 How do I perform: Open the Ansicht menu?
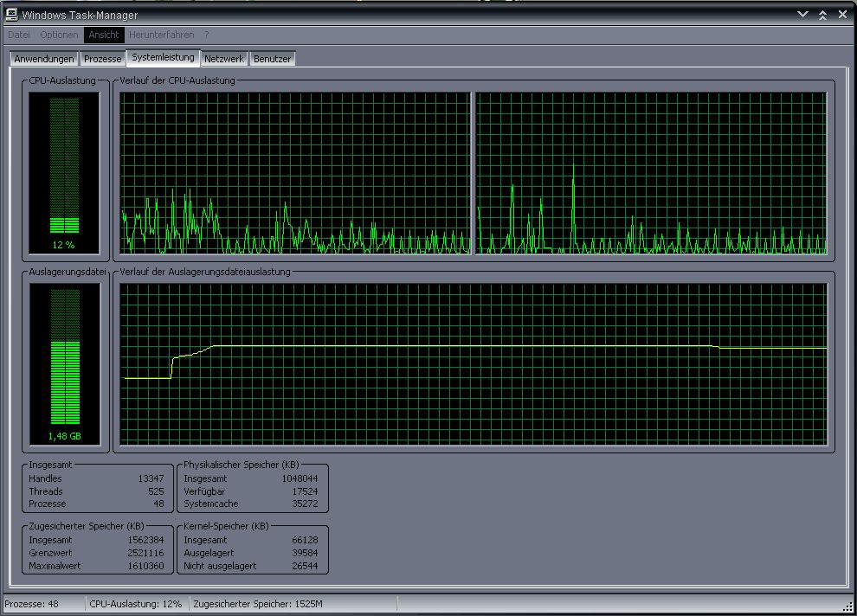pos(104,35)
